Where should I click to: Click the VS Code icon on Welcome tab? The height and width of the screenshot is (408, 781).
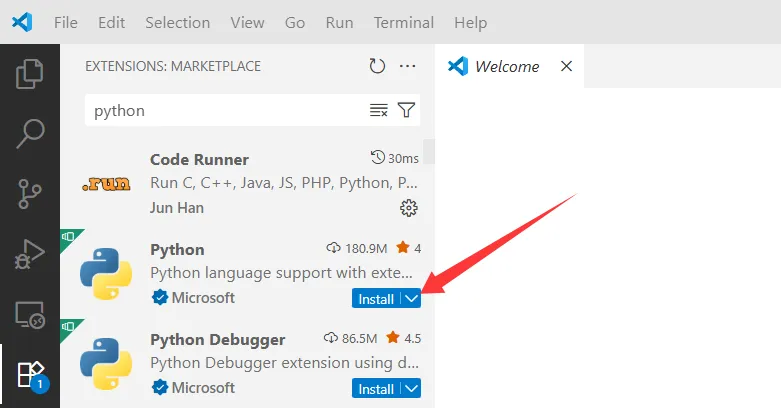(458, 66)
